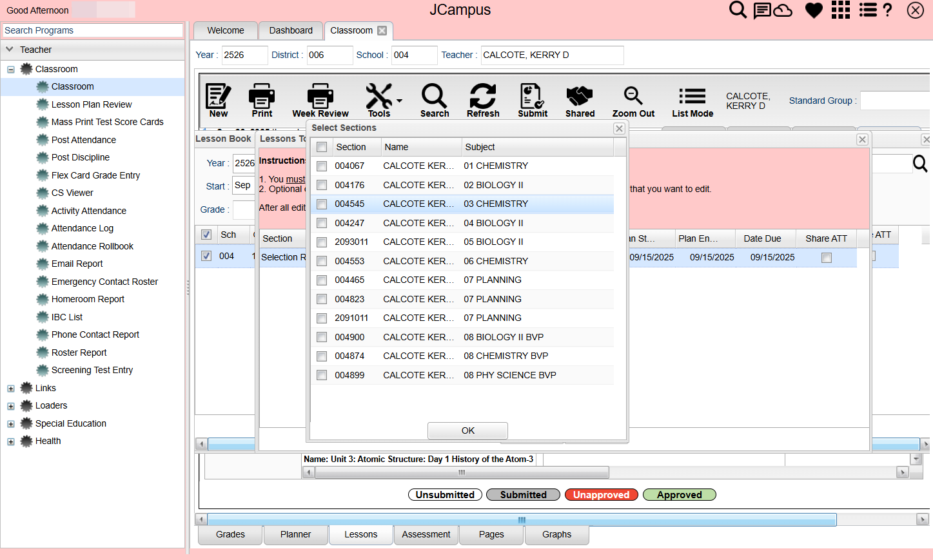
Task: Check section 004067 Chemistry checkbox
Action: [322, 166]
